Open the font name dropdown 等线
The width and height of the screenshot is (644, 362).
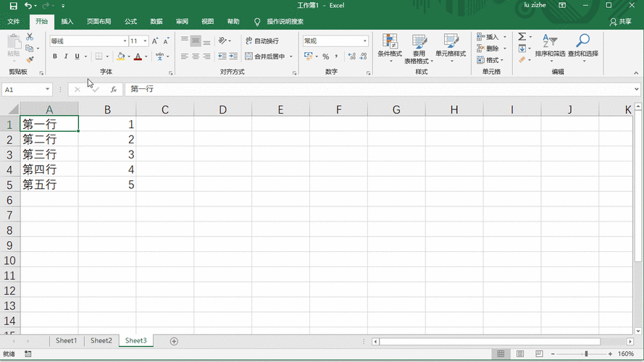coord(125,41)
